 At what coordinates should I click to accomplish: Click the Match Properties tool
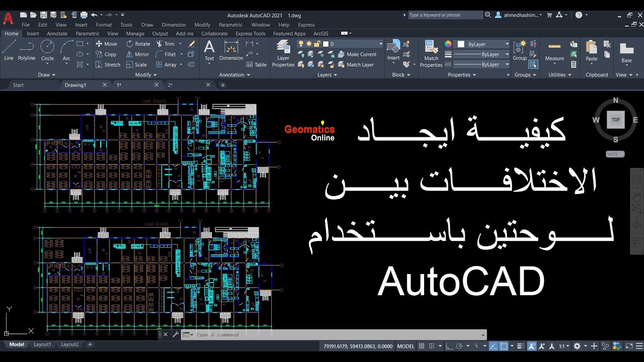click(431, 54)
